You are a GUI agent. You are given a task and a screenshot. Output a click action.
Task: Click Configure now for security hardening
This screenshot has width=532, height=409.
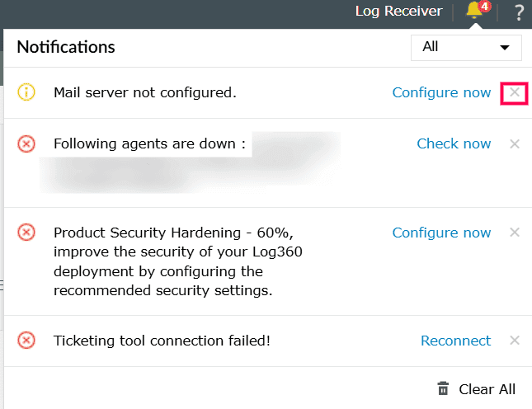[441, 233]
